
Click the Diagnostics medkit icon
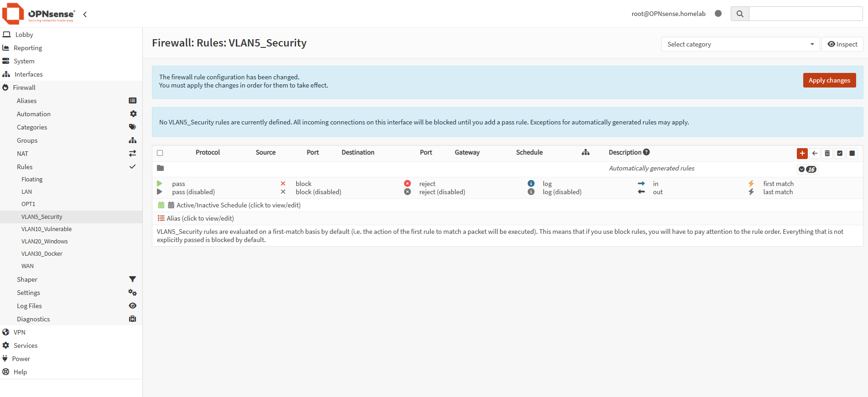pos(133,319)
